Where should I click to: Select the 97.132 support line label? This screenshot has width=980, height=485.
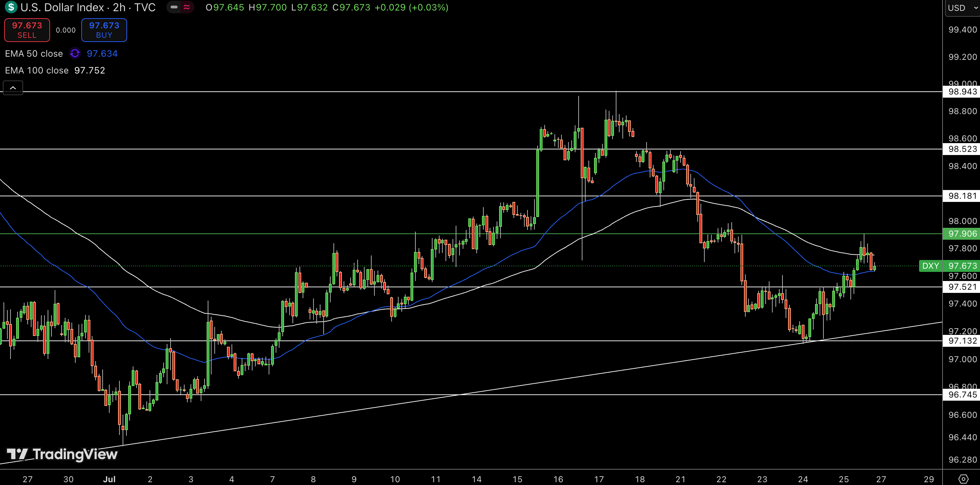pos(962,340)
